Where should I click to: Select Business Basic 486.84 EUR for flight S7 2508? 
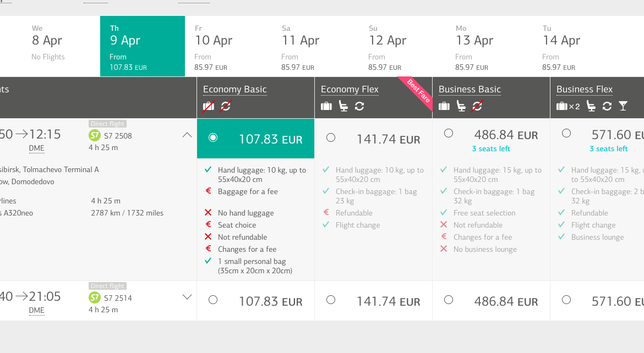coord(449,134)
